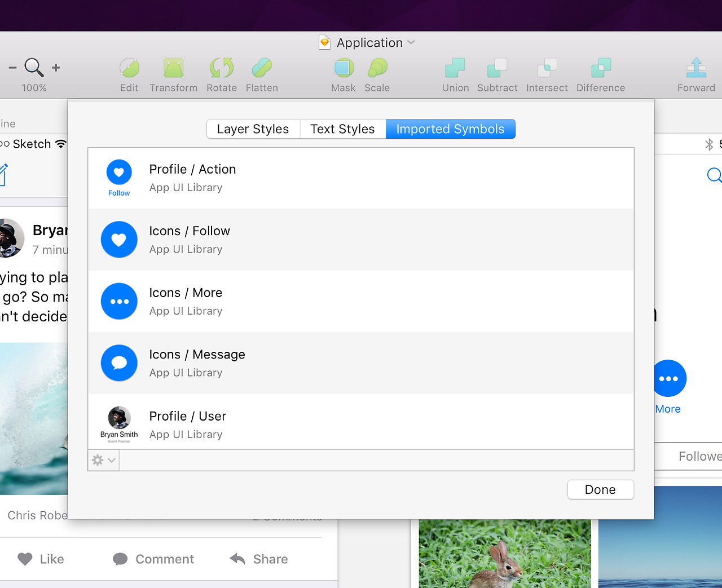Click the Sketch document icon beside Application

[x=324, y=43]
